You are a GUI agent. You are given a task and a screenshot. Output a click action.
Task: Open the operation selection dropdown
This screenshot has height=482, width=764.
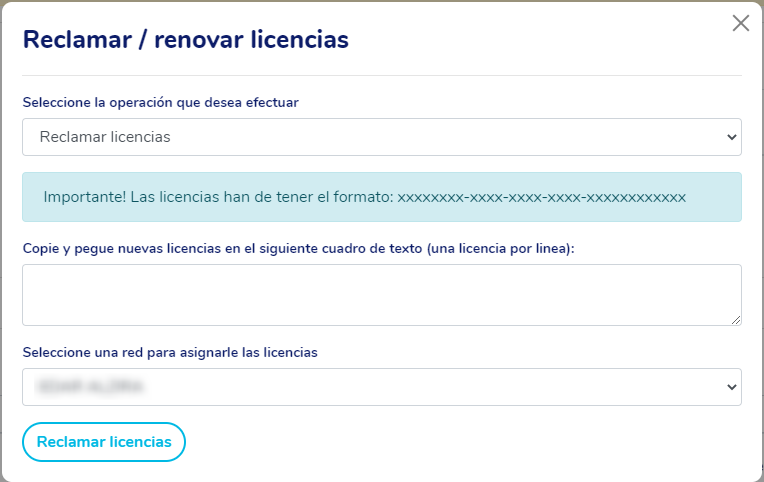coord(381,137)
